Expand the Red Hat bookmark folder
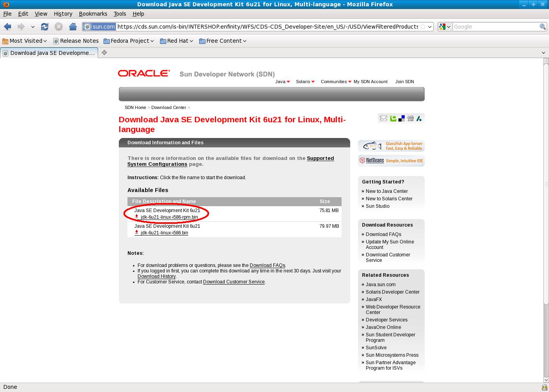The width and height of the screenshot is (549, 392). point(176,41)
